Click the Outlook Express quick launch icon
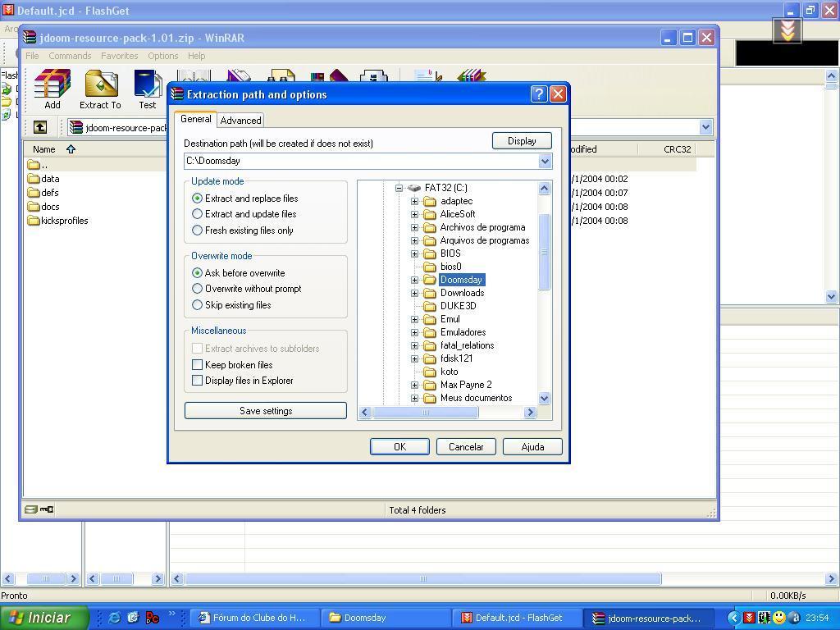The width and height of the screenshot is (840, 630). tap(134, 618)
